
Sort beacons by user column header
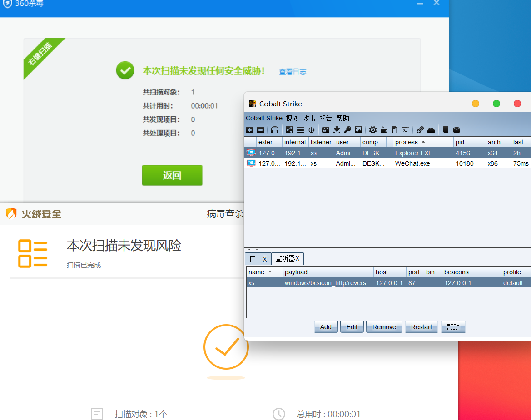tap(347, 142)
